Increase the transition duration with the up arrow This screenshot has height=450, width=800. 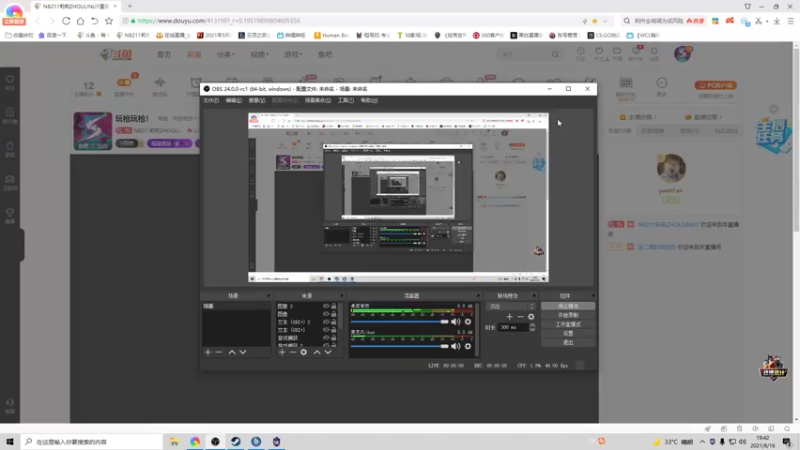click(532, 325)
